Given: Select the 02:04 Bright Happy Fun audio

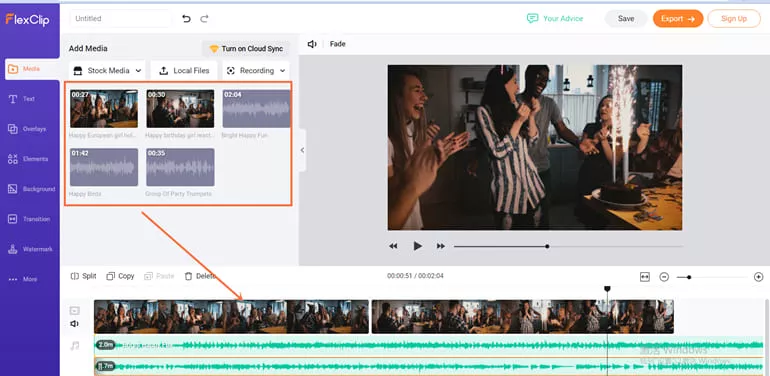Looking at the screenshot, I should [x=256, y=108].
